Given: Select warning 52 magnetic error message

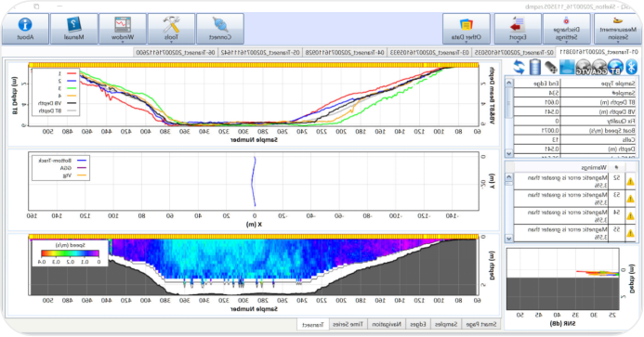Looking at the screenshot, I should [560, 181].
